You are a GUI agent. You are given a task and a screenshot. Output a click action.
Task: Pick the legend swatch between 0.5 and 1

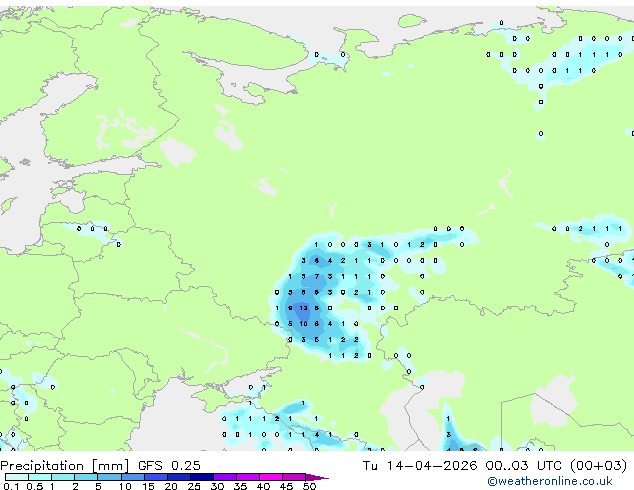(40, 477)
